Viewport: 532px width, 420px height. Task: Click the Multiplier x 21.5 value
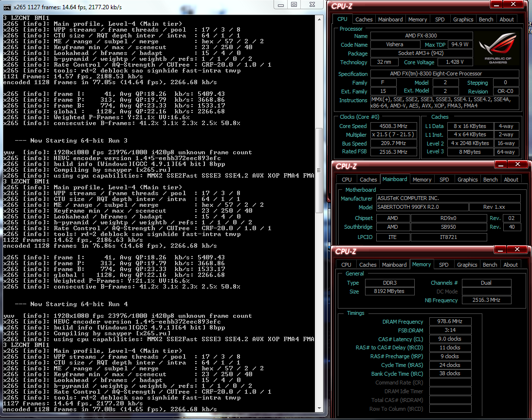(x=394, y=135)
